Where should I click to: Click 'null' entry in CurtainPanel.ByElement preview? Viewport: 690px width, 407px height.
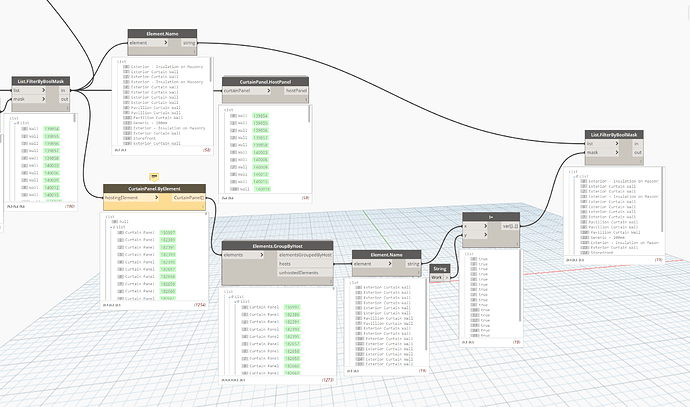[124, 222]
